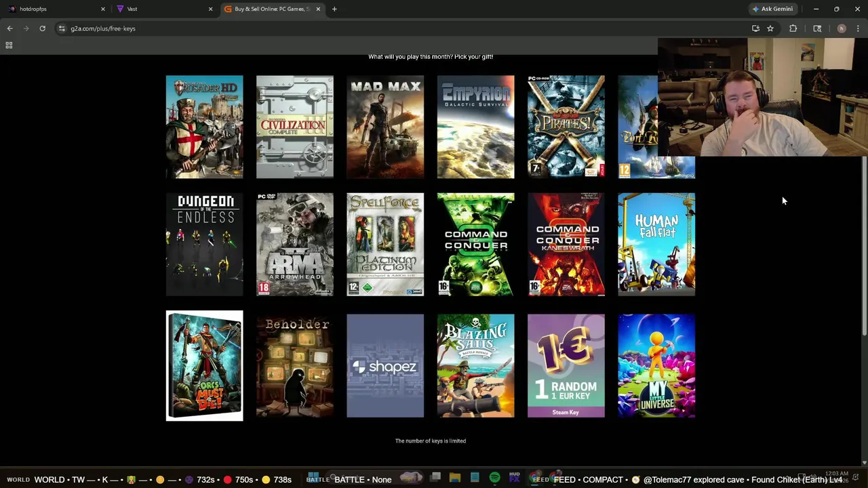This screenshot has width=868, height=488.
Task: Open the browser Extensions puzzle icon
Action: (x=793, y=28)
